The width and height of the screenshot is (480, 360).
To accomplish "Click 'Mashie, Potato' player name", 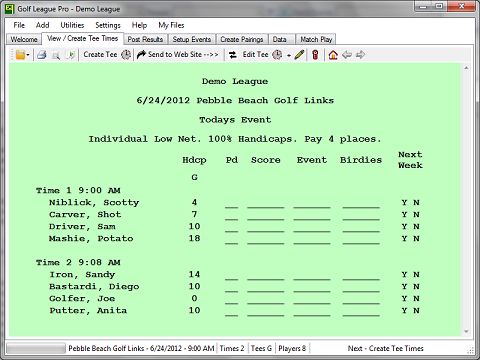I will tap(91, 238).
